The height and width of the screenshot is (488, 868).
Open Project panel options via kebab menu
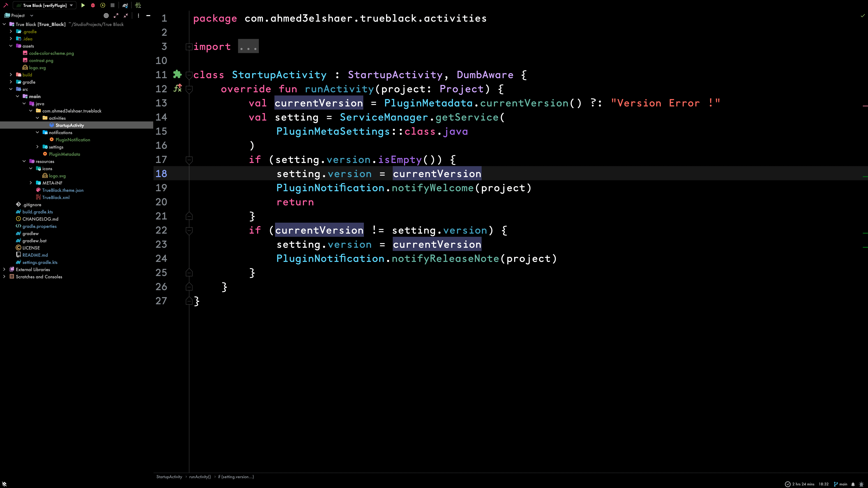tap(138, 15)
